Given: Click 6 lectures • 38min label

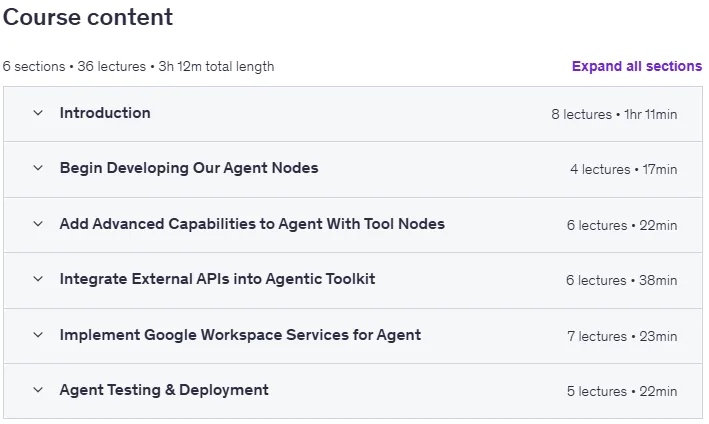Looking at the screenshot, I should click(x=621, y=280).
